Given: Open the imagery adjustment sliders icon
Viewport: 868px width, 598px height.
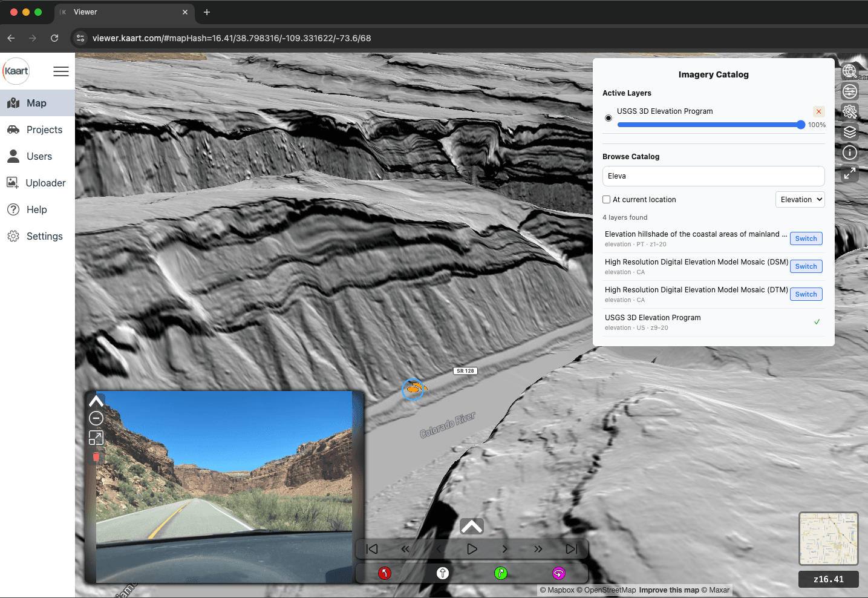Looking at the screenshot, I should point(849,91).
